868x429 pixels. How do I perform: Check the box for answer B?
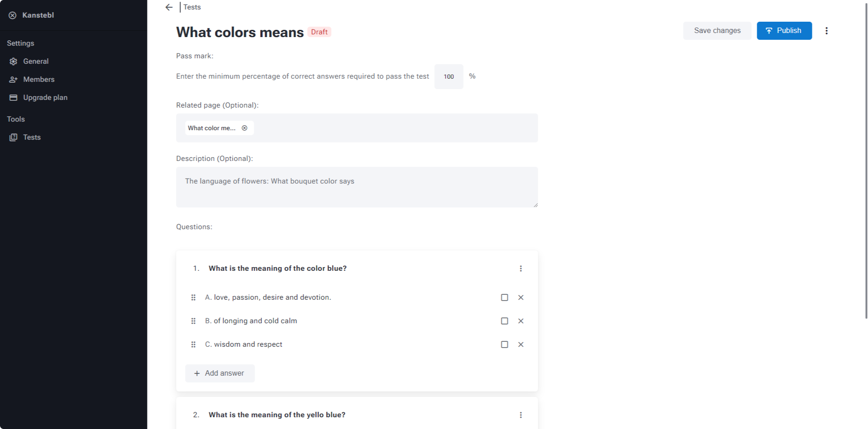pos(504,321)
